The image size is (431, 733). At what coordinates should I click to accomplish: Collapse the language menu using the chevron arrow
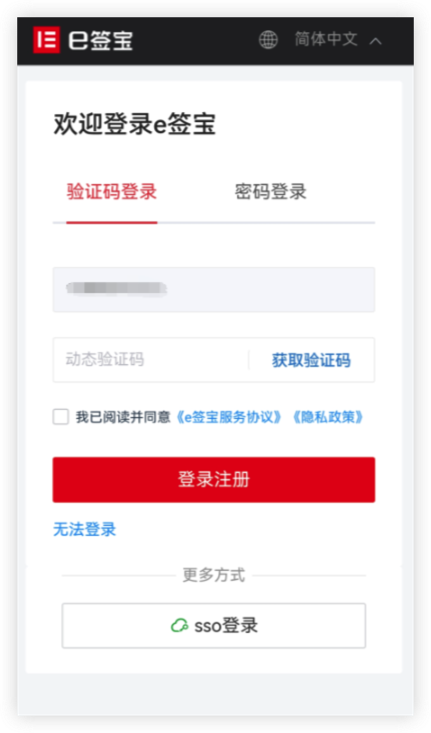click(x=375, y=41)
